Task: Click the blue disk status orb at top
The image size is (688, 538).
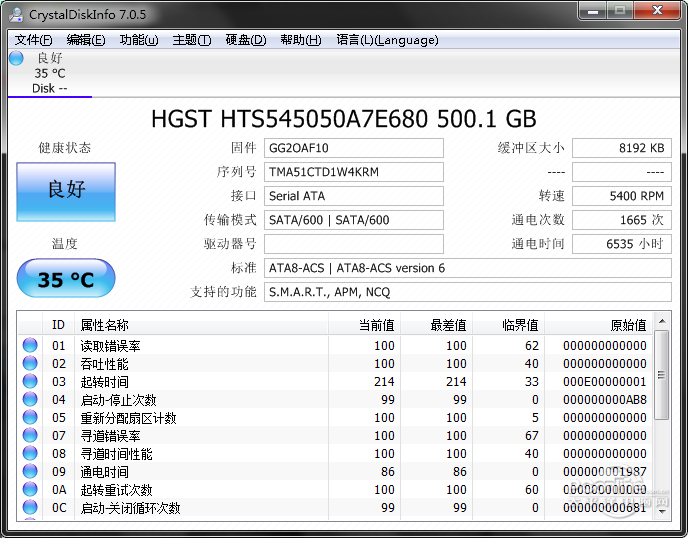Action: point(16,58)
